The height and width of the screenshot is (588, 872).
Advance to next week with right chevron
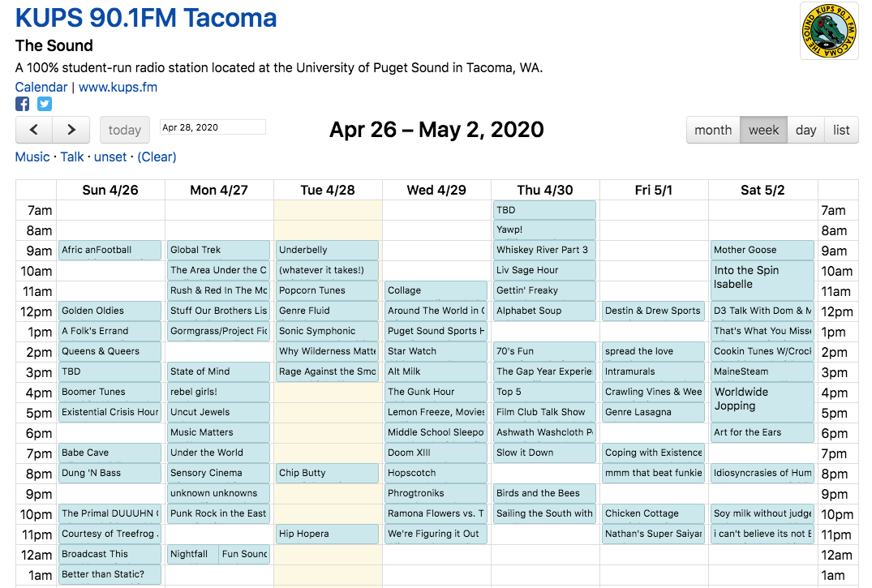click(71, 130)
